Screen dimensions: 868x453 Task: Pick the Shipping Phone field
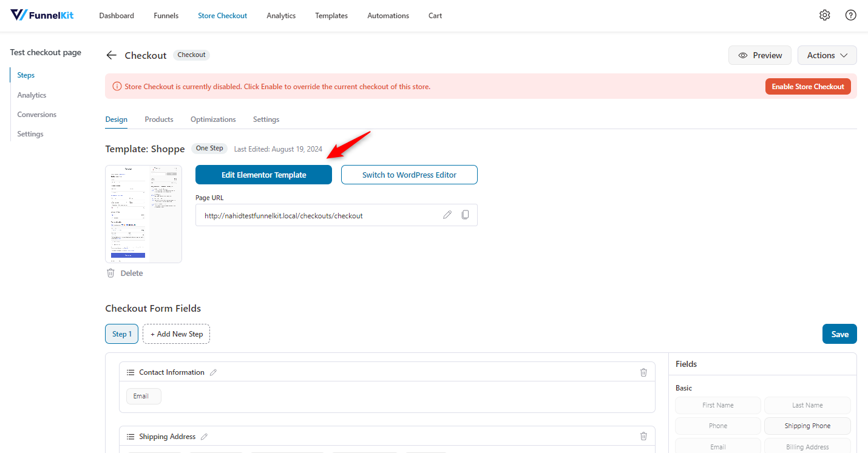tap(807, 426)
